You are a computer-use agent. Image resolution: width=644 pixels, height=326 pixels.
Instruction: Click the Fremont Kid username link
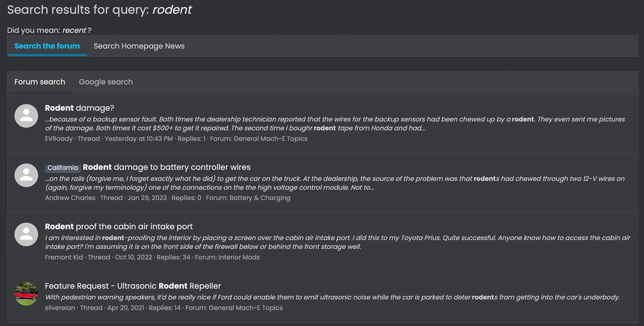(64, 257)
